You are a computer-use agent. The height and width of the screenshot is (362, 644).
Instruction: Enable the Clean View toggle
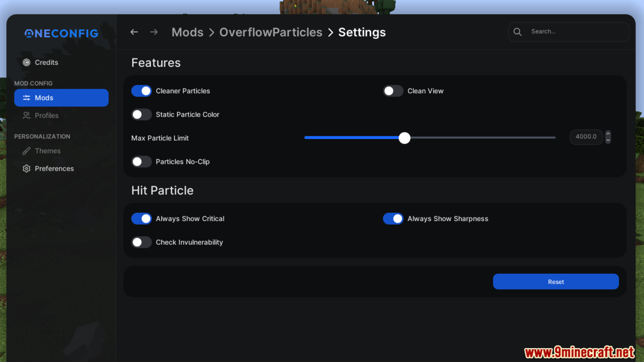393,91
